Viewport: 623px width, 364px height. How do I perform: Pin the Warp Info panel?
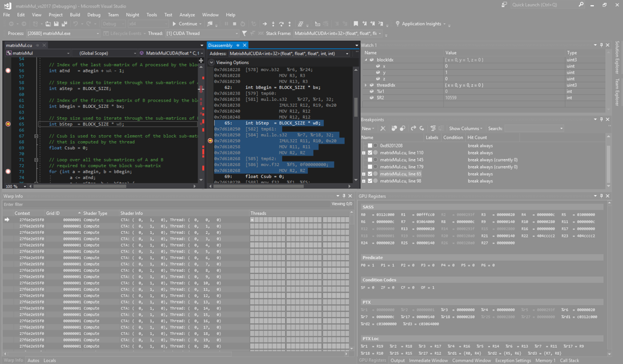344,196
